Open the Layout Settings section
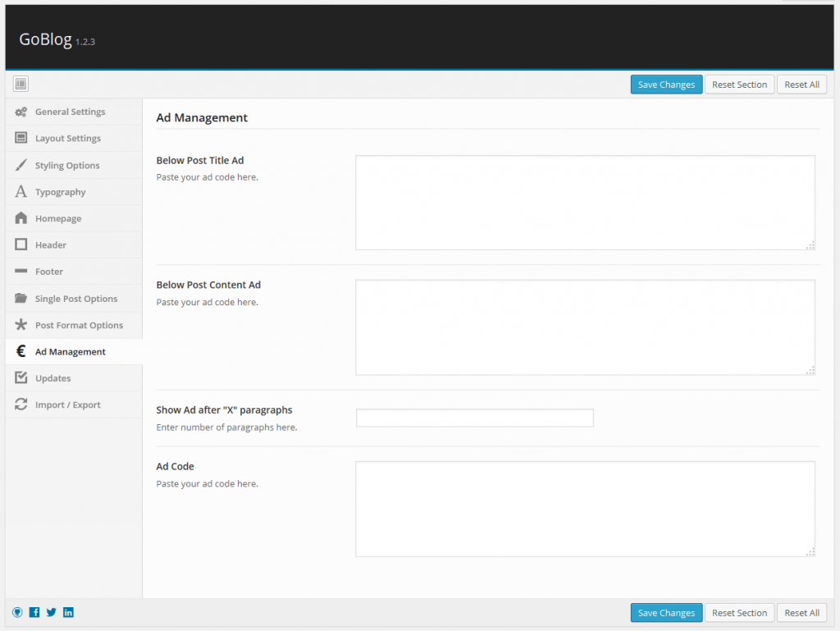Image resolution: width=840 pixels, height=631 pixels. pos(67,139)
